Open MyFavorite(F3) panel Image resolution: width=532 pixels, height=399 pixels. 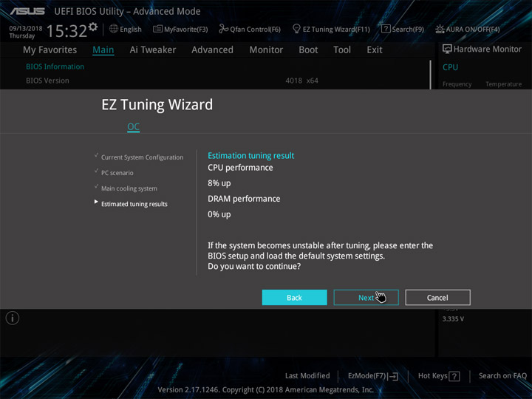click(180, 29)
